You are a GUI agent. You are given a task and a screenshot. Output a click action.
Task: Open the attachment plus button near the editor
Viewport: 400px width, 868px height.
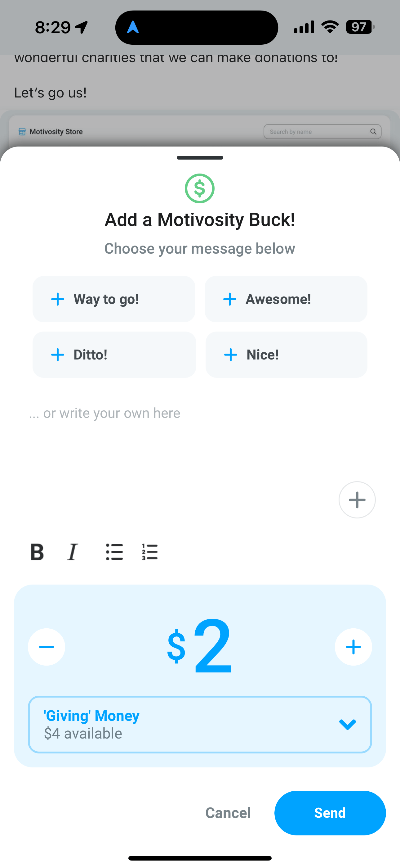coord(357,500)
